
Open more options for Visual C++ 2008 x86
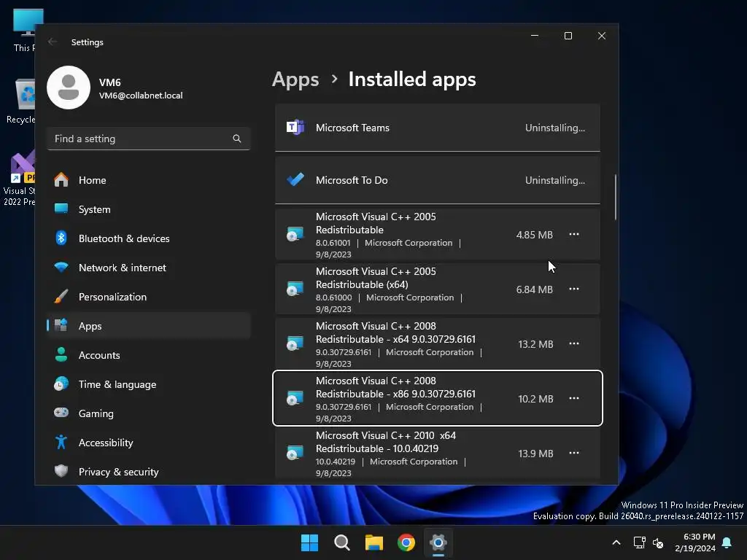(574, 399)
